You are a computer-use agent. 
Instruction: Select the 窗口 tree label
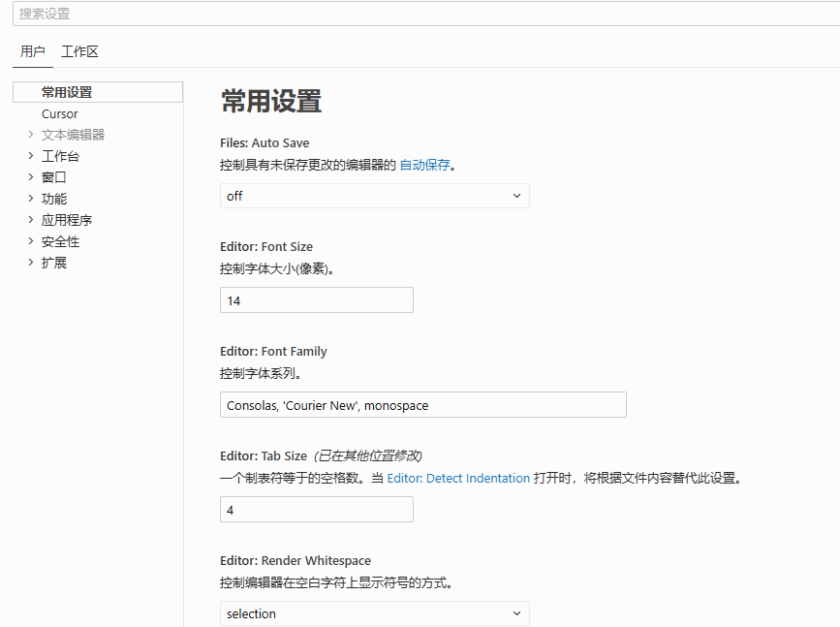tap(54, 176)
